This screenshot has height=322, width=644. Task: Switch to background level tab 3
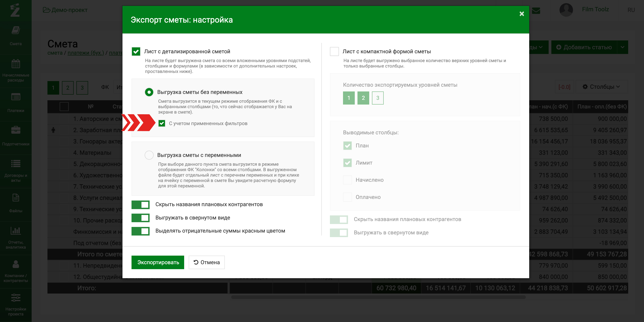82,88
